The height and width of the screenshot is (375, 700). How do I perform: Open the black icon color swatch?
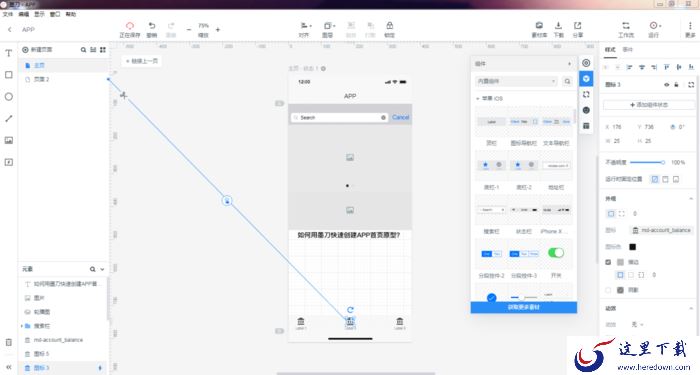[632, 247]
